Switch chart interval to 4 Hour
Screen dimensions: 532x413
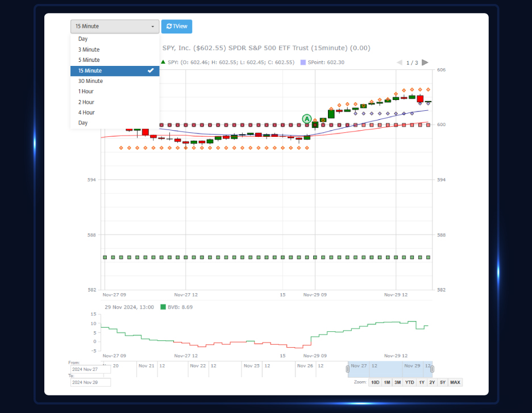coord(86,112)
